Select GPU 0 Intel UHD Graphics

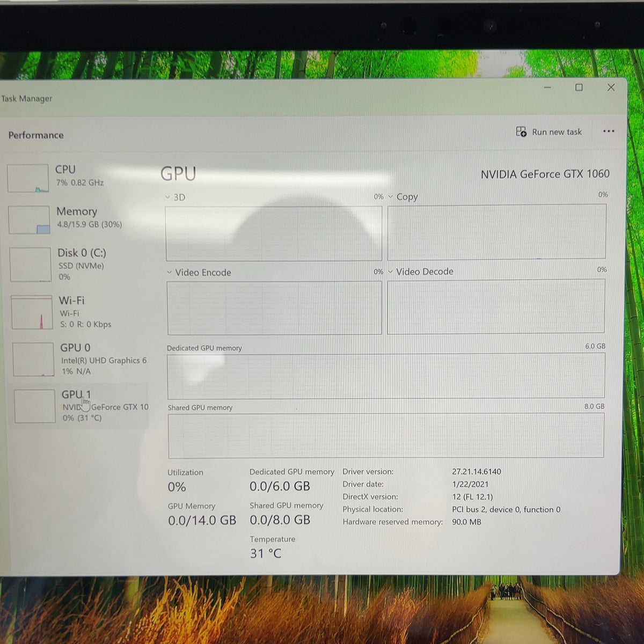point(80,359)
